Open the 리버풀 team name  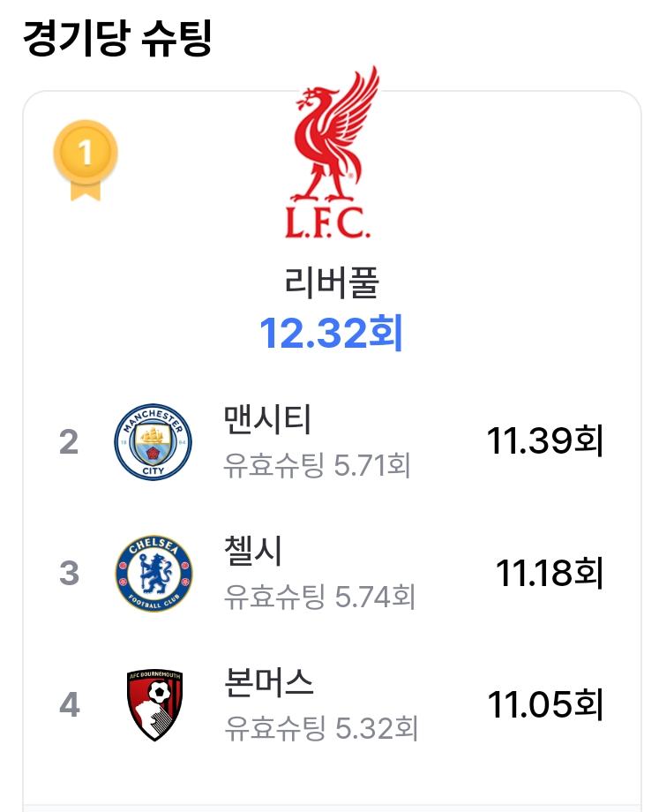point(332,282)
